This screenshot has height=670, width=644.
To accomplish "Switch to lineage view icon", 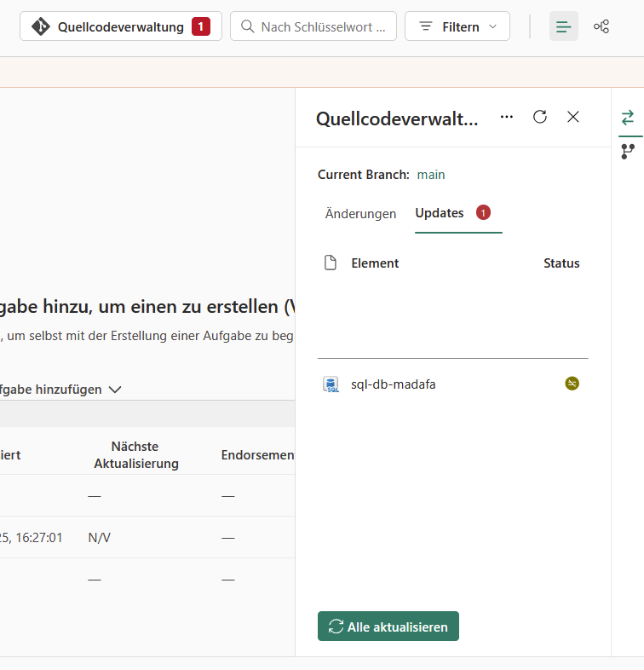I will [601, 26].
